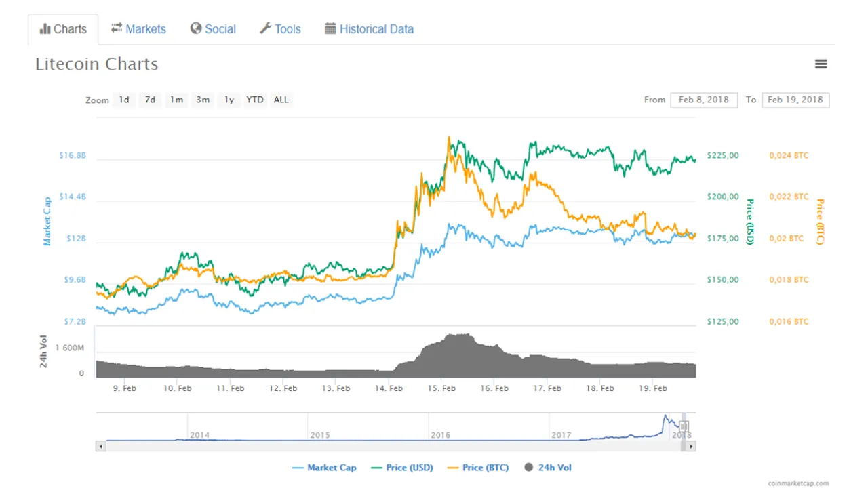868x488 pixels.
Task: Click the $16.8B market cap label
Action: click(x=73, y=155)
